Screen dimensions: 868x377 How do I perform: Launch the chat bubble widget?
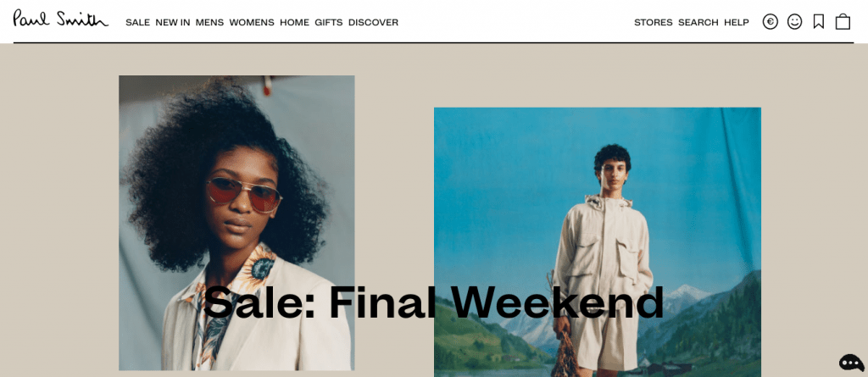(x=851, y=363)
